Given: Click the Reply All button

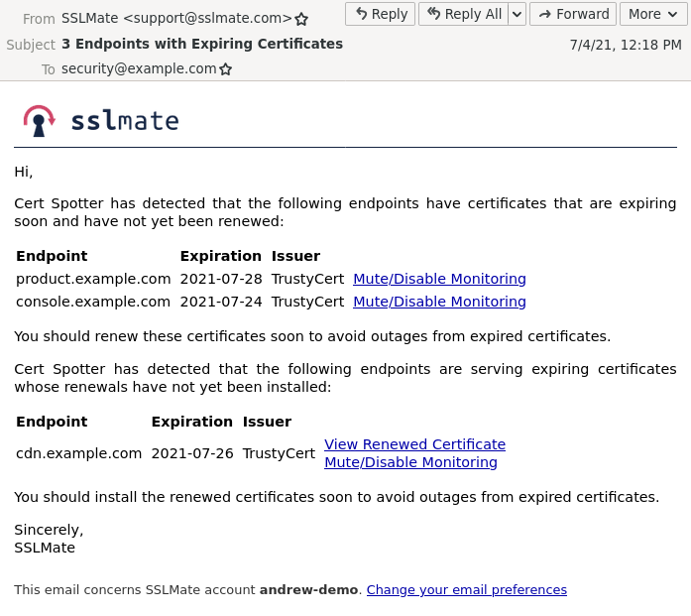Looking at the screenshot, I should pos(463,14).
